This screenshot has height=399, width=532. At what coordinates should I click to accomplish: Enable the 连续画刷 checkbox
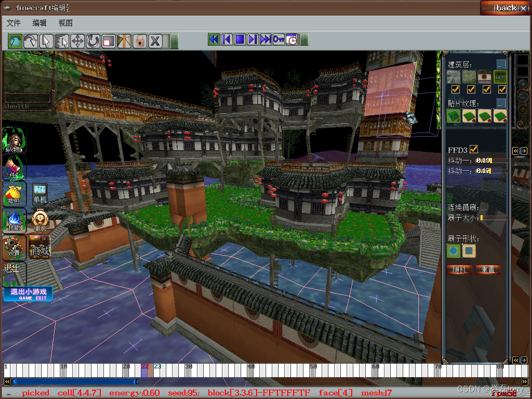(484, 207)
